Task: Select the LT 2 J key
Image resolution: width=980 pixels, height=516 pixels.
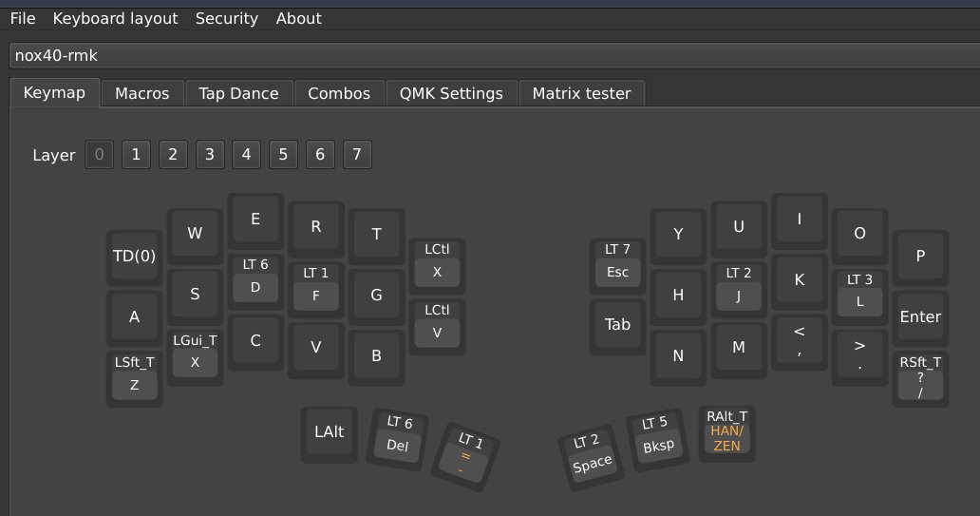Action: coord(740,289)
